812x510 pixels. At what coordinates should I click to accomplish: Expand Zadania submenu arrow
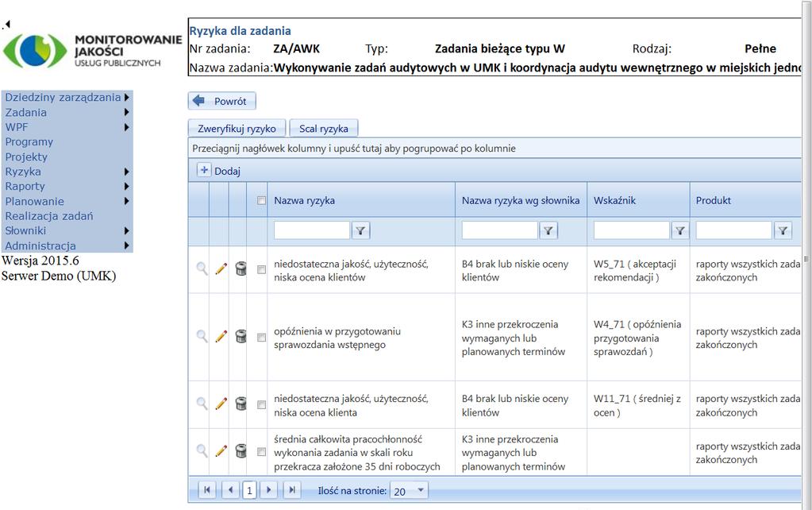click(126, 112)
